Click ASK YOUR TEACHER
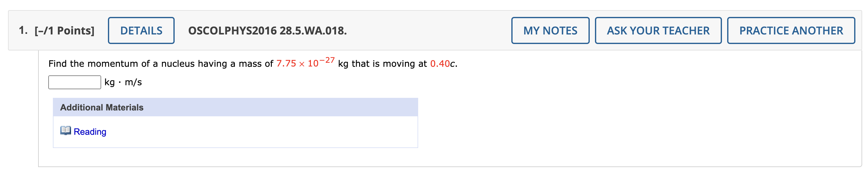The image size is (868, 180). click(x=658, y=31)
